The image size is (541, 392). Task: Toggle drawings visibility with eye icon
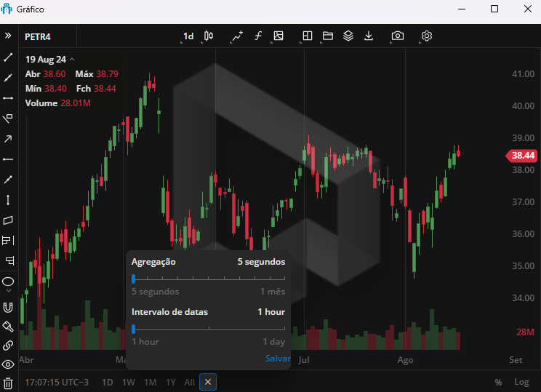(8, 364)
